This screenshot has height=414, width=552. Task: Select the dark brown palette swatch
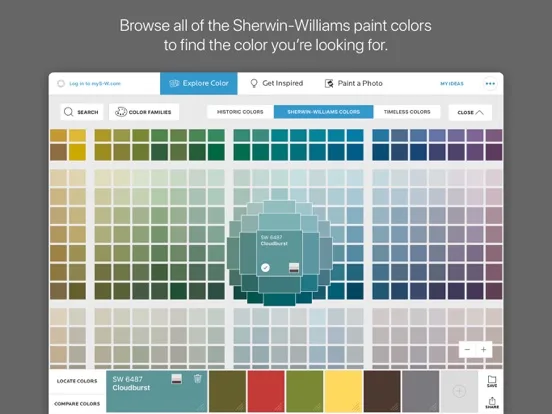point(382,391)
